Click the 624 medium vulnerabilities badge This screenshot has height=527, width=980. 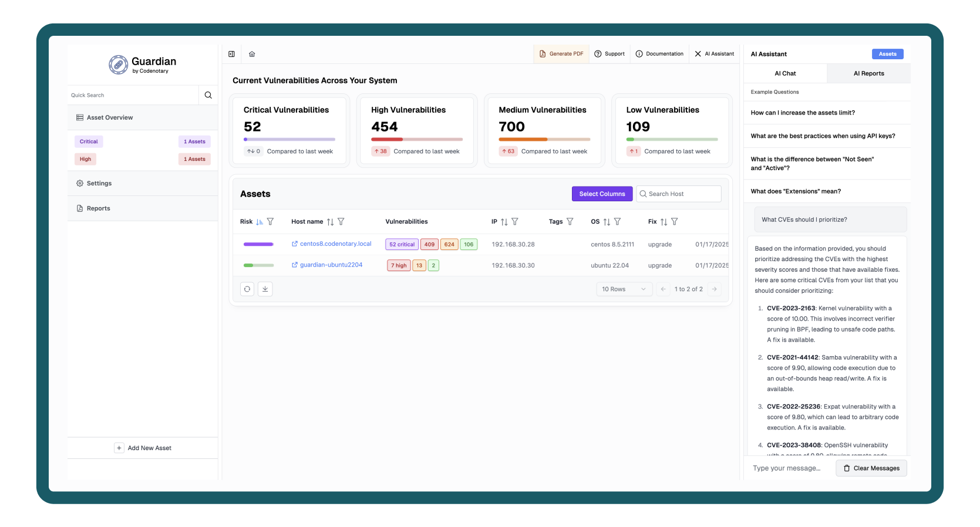[449, 244]
